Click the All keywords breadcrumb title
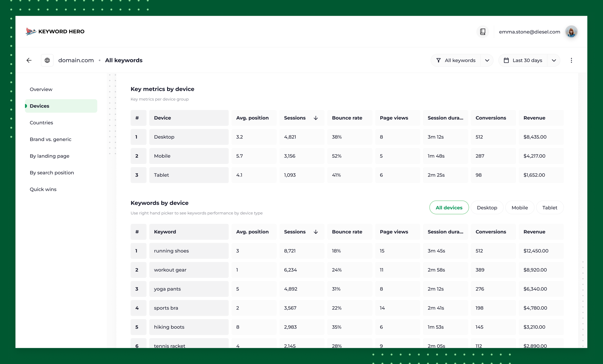Image resolution: width=603 pixels, height=364 pixels. [x=124, y=60]
